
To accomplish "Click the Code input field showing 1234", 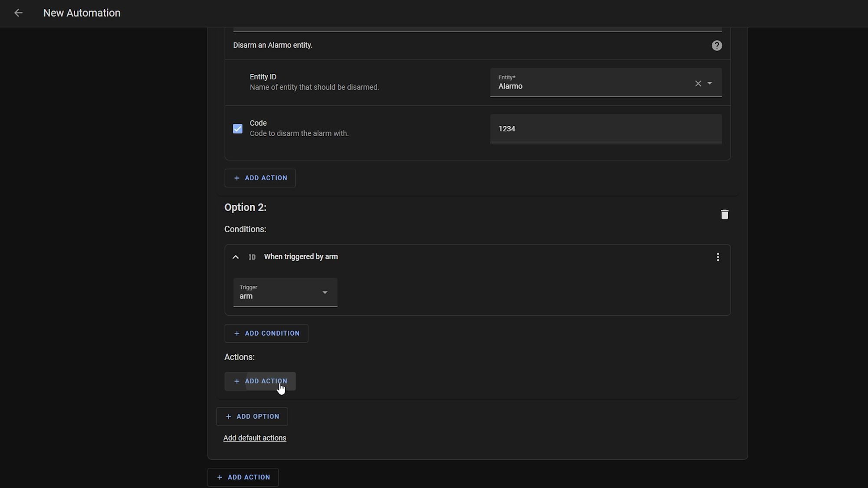I will click(x=606, y=129).
